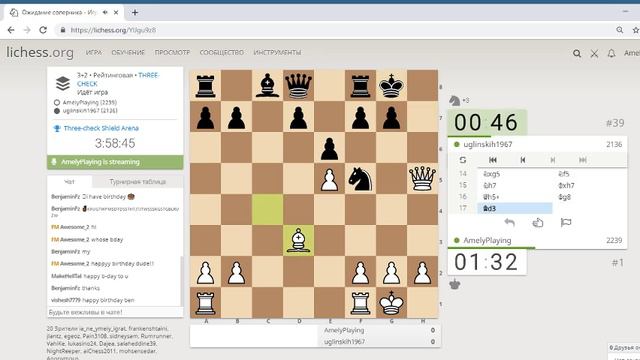Click the browser back arrow
The height and width of the screenshot is (360, 640).
click(11, 30)
